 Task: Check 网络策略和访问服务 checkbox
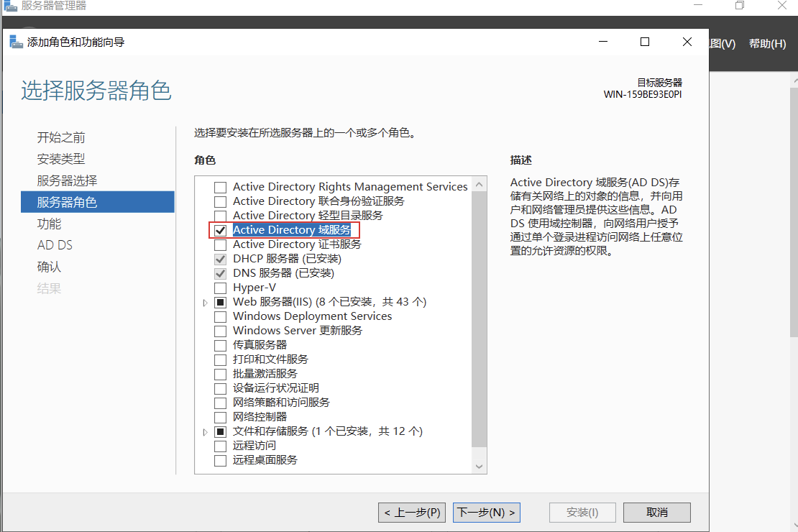[221, 403]
